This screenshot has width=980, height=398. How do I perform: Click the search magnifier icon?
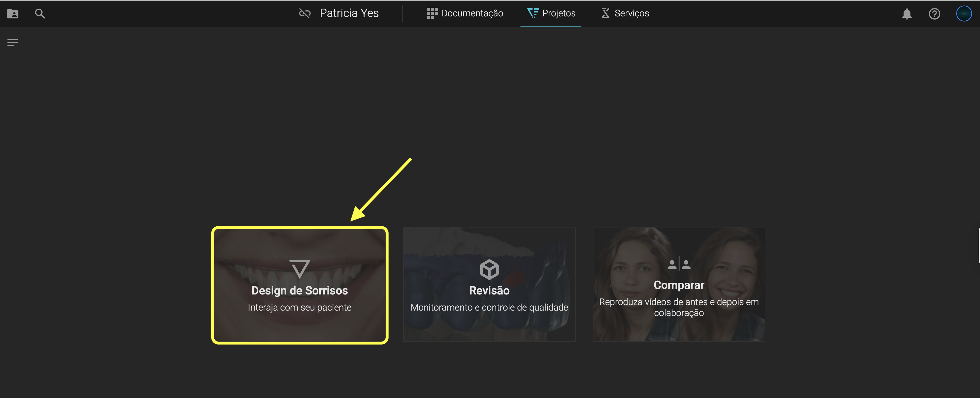40,14
